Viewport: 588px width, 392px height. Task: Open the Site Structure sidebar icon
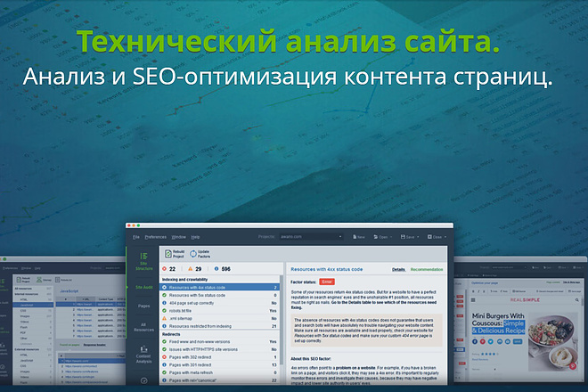(x=144, y=257)
